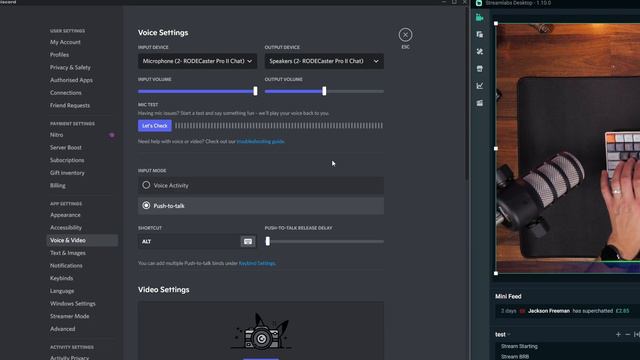Image resolution: width=640 pixels, height=360 pixels.
Task: Click Jackson Freeman Mini Feed entry
Action: [x=567, y=311]
